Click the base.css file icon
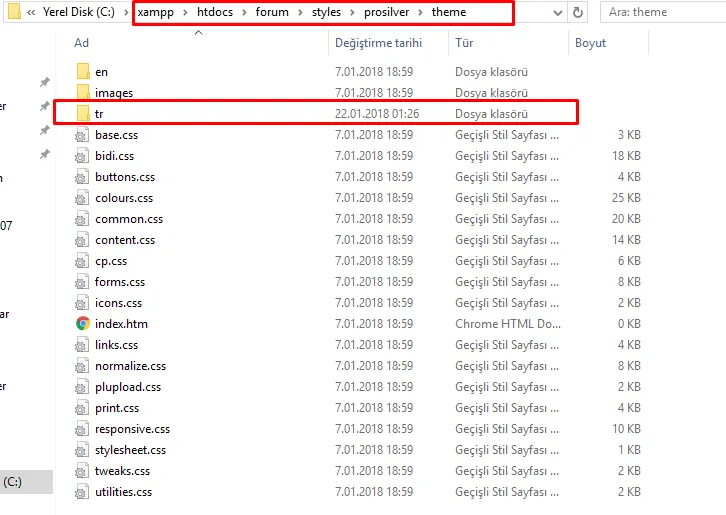 pos(82,135)
